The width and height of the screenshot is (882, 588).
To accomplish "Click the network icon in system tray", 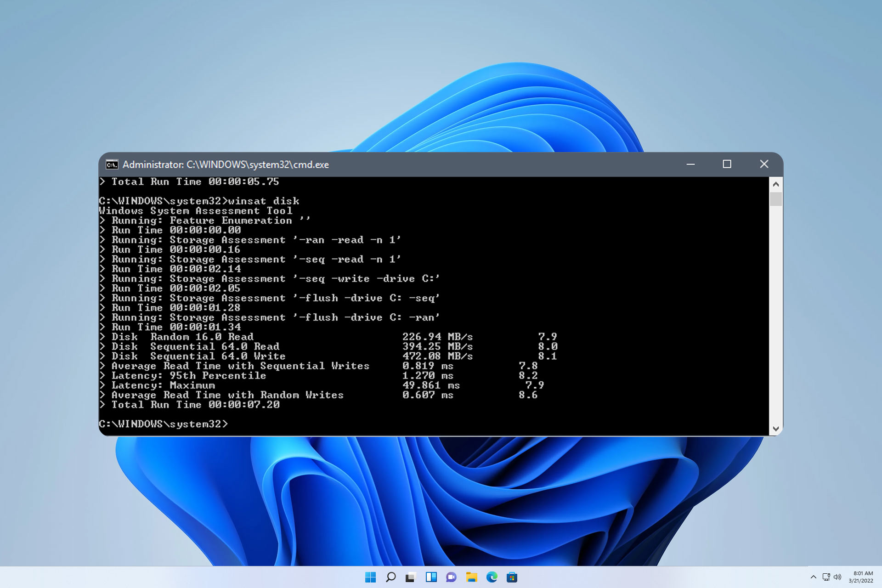I will click(x=826, y=577).
